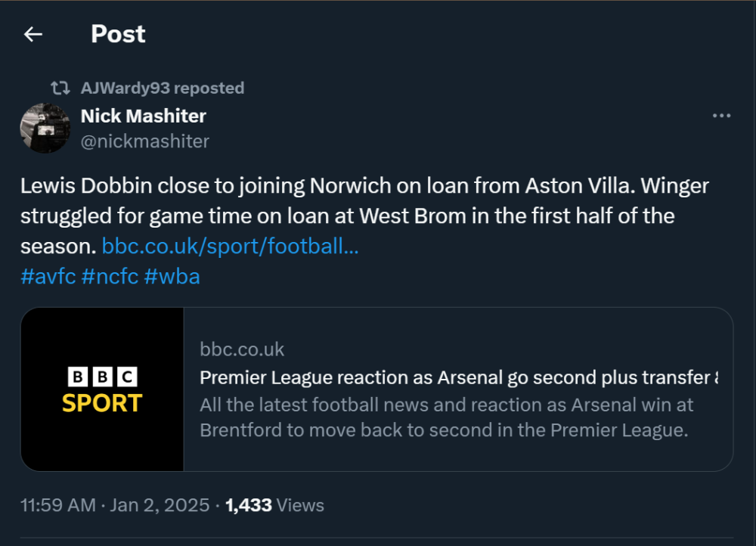The image size is (756, 546).
Task: Follow the bbc.co.uk/sport/football link in the post
Action: [230, 246]
